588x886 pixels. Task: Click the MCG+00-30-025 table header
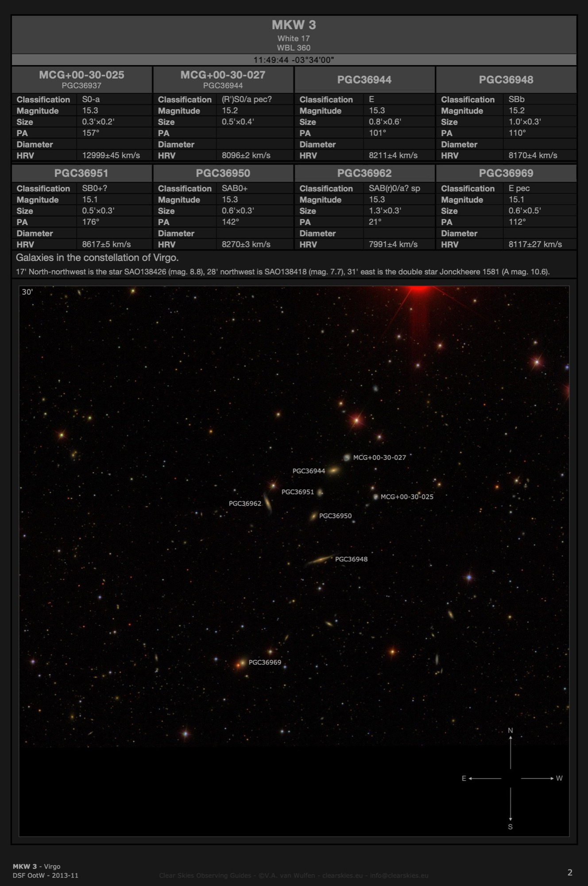[81, 75]
